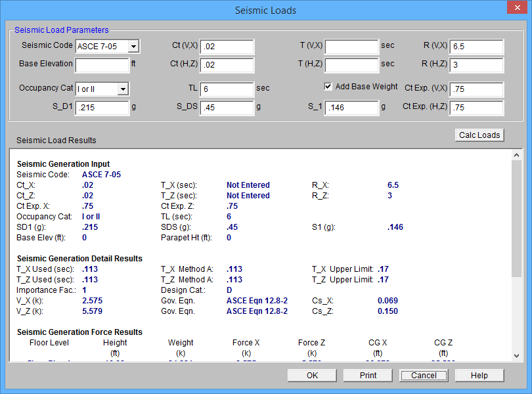
Task: Open the Seismic Code dropdown
Action: (x=133, y=47)
